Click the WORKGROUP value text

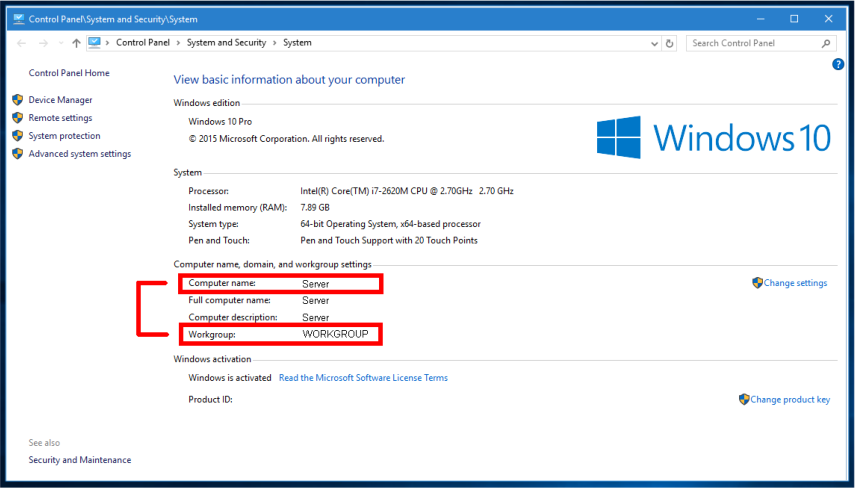[335, 334]
